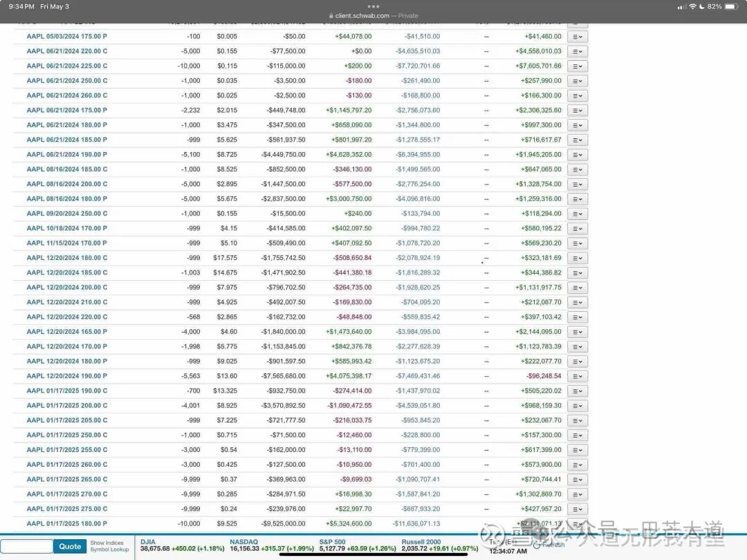
Task: Expand row menu for AAPL 01/17/2025 255.00 C
Action: [x=578, y=450]
